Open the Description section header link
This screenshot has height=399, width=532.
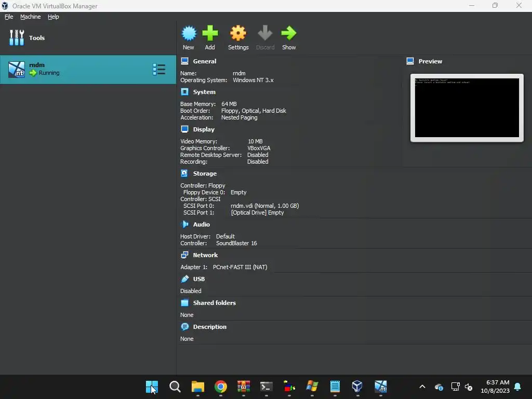210,327
